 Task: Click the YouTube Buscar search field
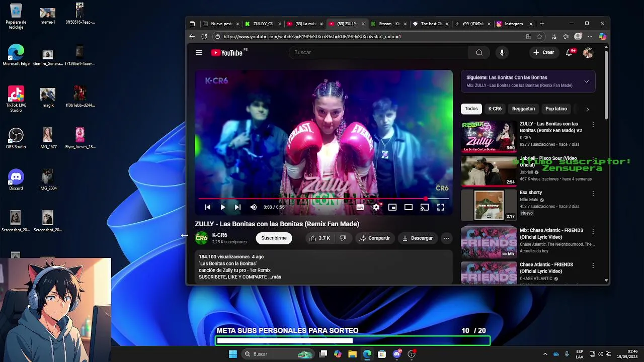point(378,52)
